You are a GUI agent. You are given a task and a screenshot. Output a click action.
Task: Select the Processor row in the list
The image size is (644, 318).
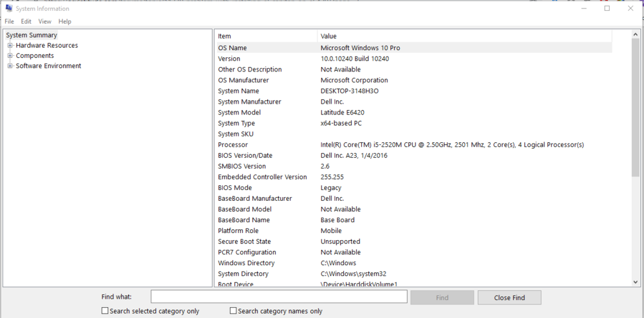pos(412,145)
